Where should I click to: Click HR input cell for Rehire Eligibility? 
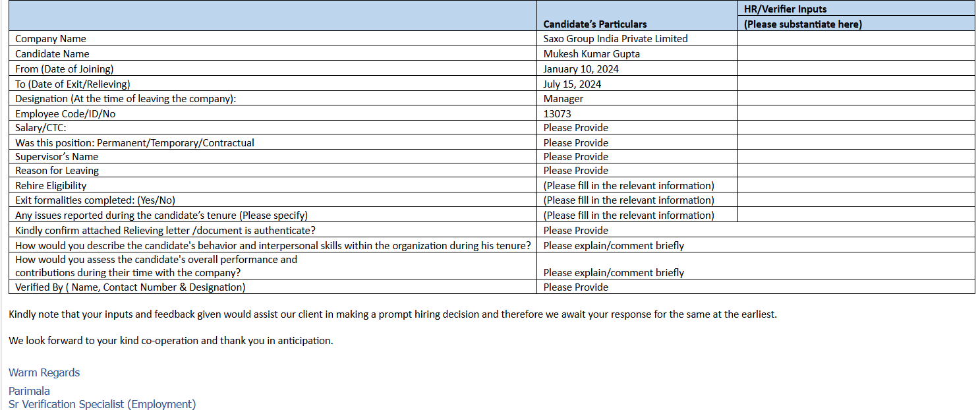855,186
